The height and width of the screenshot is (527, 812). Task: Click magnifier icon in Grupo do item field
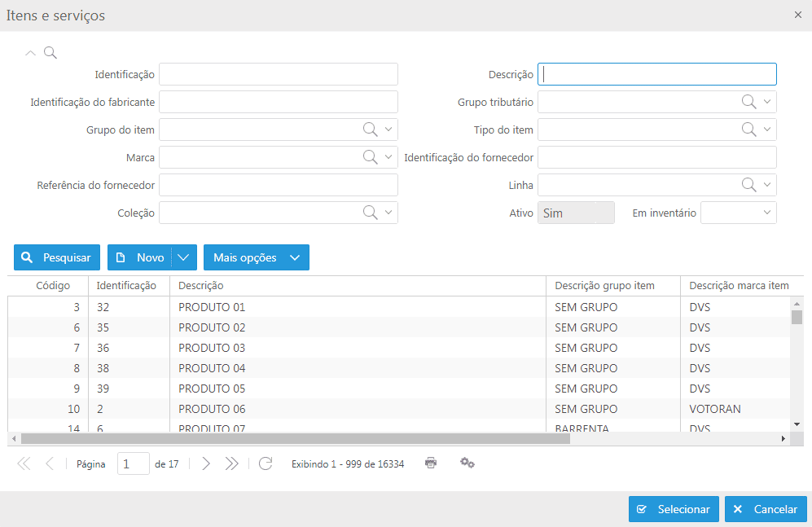370,130
